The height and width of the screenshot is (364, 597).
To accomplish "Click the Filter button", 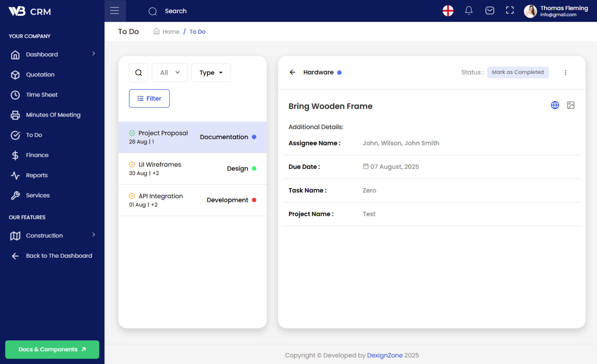I will click(x=149, y=98).
